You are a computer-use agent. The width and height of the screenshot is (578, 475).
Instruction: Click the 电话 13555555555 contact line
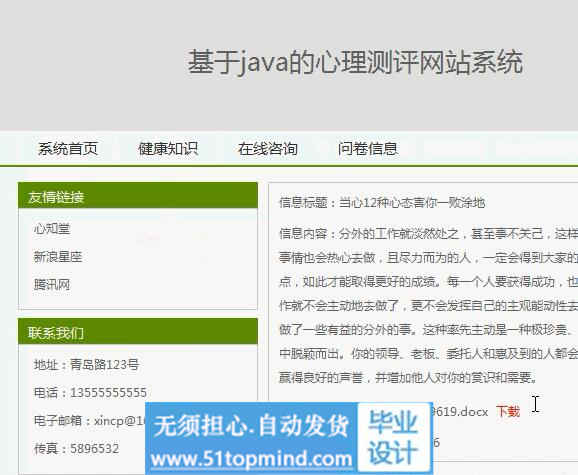90,392
